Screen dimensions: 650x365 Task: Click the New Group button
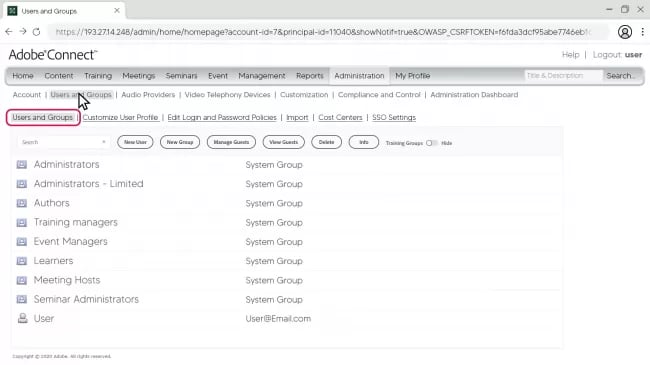pyautogui.click(x=179, y=142)
